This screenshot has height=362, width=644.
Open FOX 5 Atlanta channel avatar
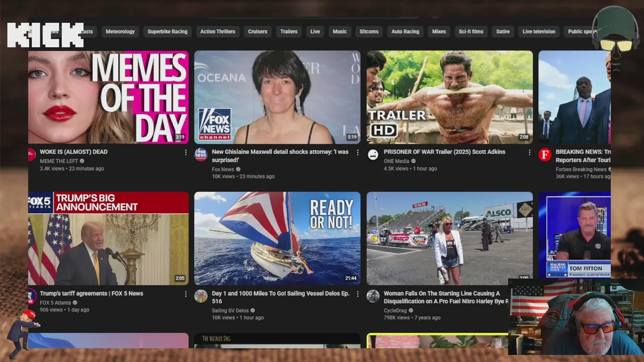[x=32, y=296]
